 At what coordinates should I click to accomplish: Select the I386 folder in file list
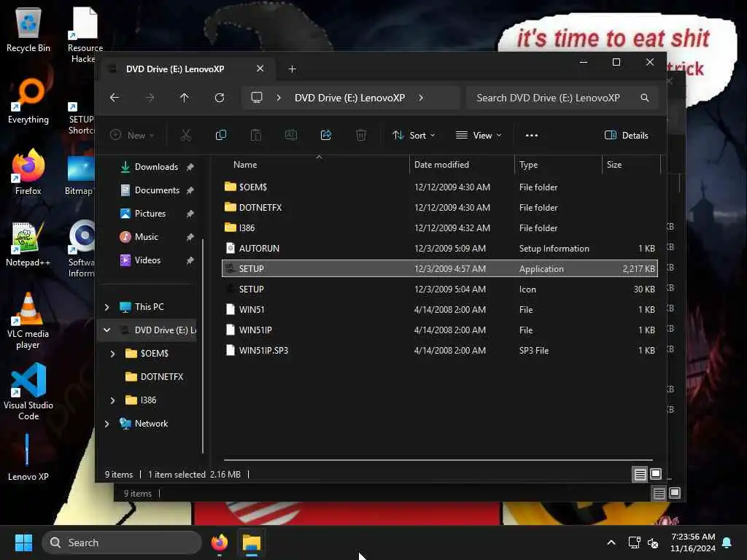pyautogui.click(x=440, y=228)
